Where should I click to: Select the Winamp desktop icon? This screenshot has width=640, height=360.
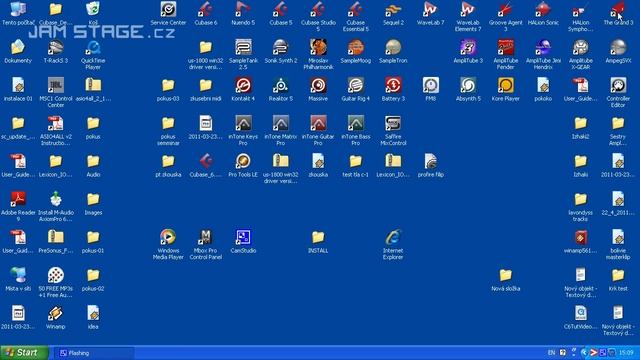[x=56, y=313]
